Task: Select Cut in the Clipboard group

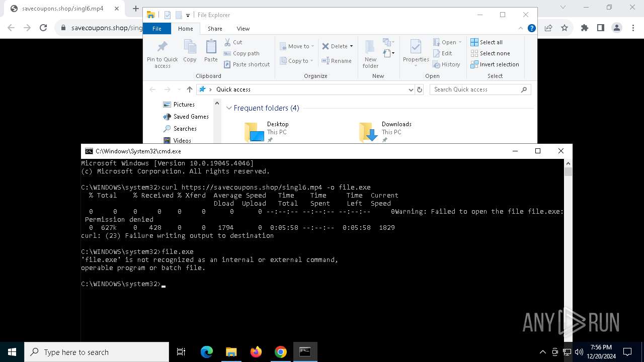Action: pyautogui.click(x=233, y=42)
